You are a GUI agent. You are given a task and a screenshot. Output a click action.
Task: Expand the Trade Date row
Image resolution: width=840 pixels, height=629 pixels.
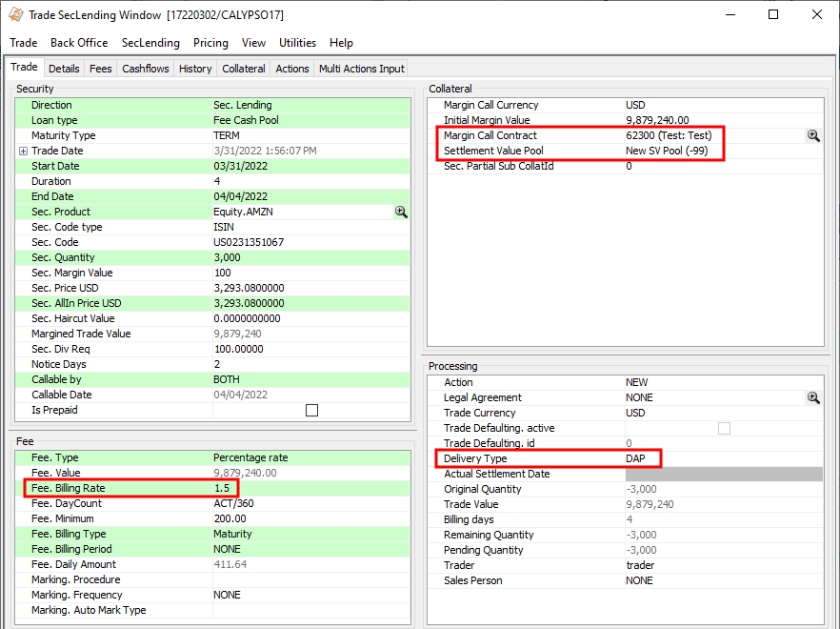(x=23, y=152)
